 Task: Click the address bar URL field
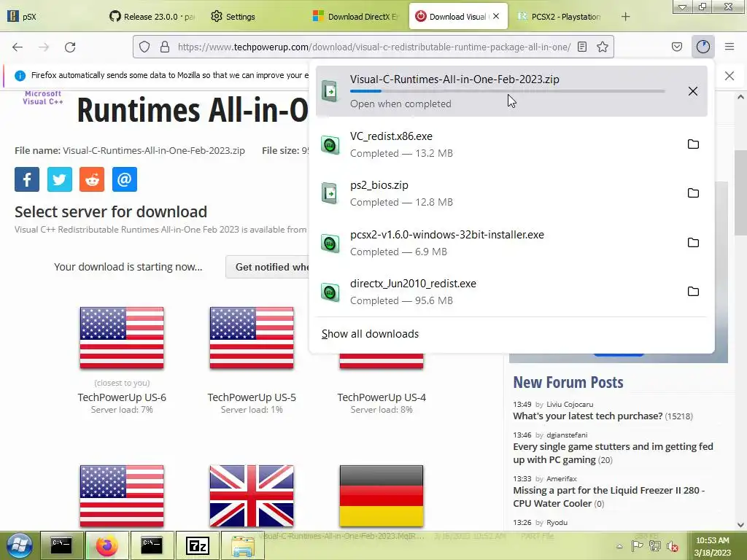(x=373, y=47)
